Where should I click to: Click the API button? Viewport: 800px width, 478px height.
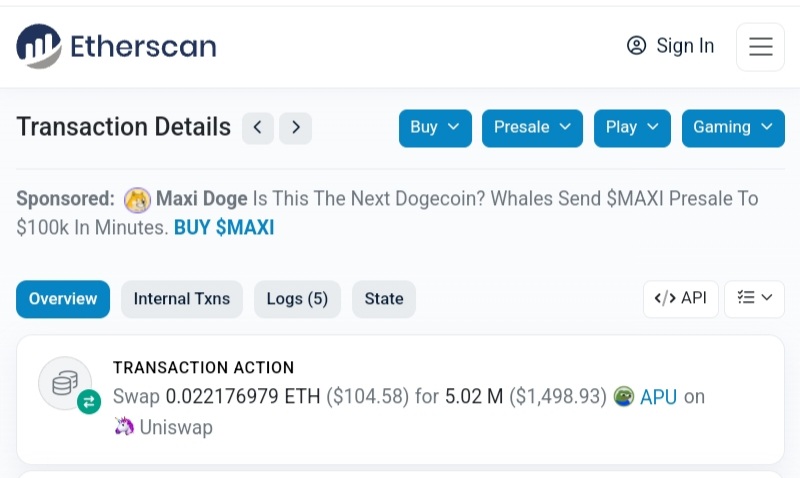[680, 298]
